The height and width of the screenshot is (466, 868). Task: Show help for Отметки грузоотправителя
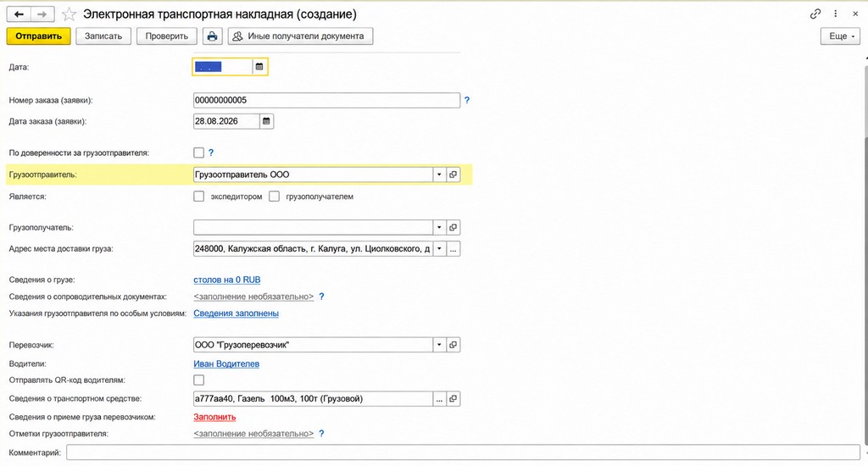pos(321,434)
